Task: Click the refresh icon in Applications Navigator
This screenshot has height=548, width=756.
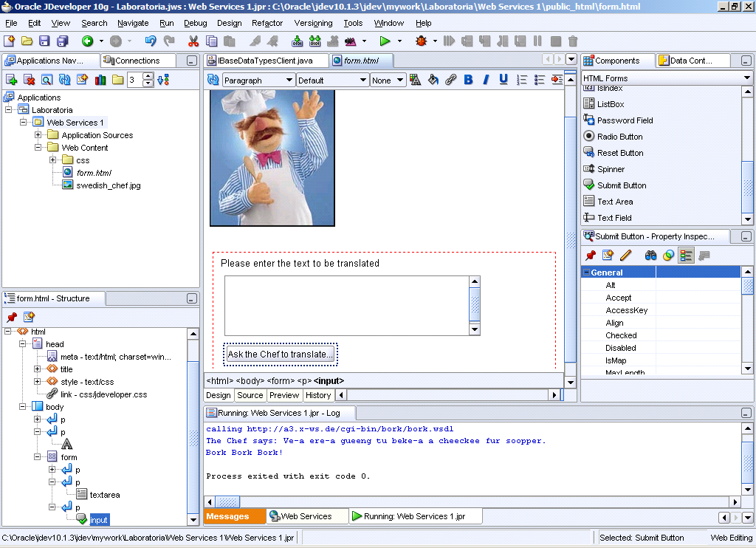Action: (65, 80)
